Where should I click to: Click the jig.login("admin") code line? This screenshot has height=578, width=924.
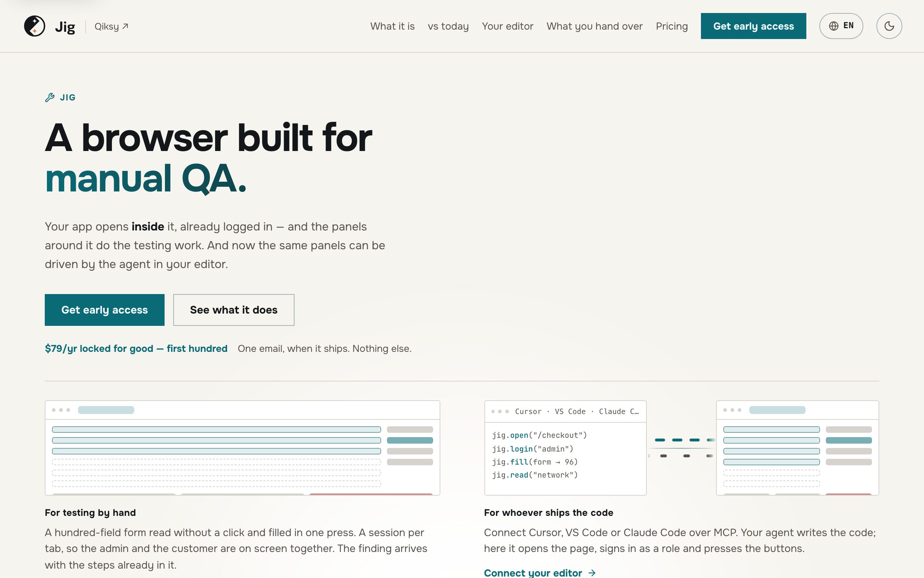(x=533, y=449)
